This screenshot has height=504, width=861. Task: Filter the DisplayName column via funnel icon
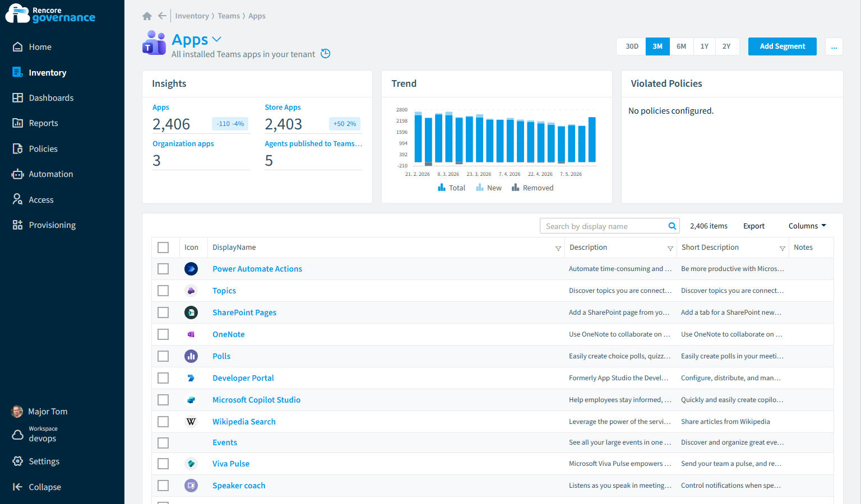point(558,248)
